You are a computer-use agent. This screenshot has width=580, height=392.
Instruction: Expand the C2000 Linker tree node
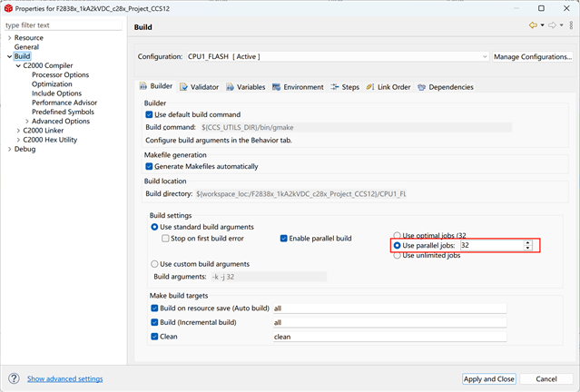(x=18, y=131)
